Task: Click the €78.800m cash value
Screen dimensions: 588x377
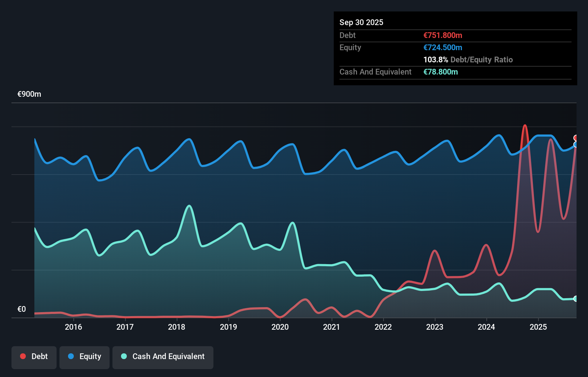Action: click(441, 72)
